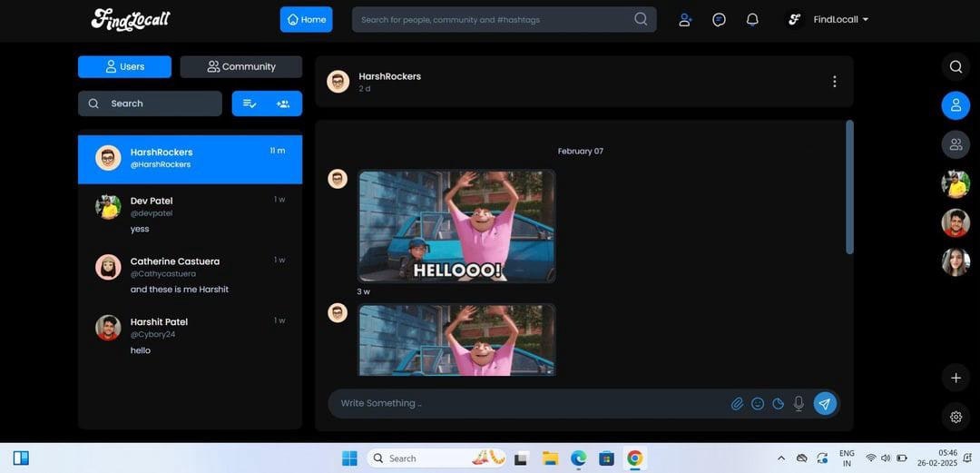This screenshot has height=473, width=980.
Task: Open the settings gear in right sidebar
Action: (955, 417)
